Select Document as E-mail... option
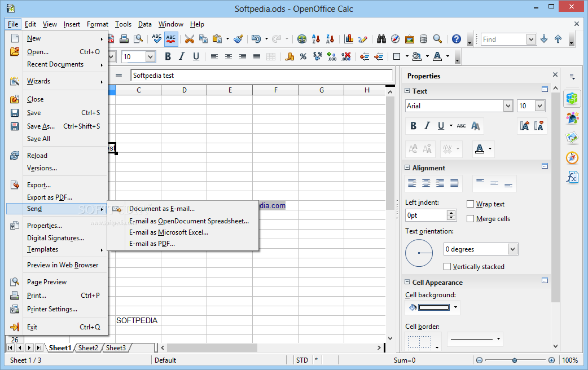Image resolution: width=588 pixels, height=370 pixels. (183, 209)
